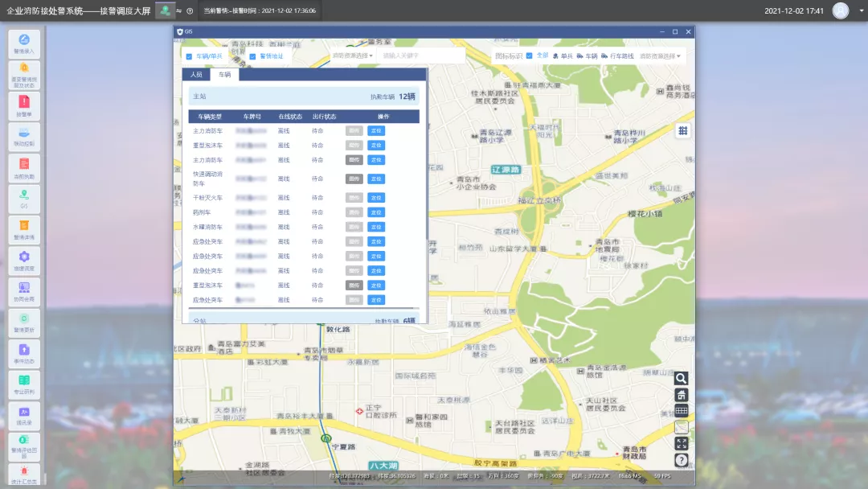Expand the user account menu arrow
868x489 pixels.
(862, 10)
